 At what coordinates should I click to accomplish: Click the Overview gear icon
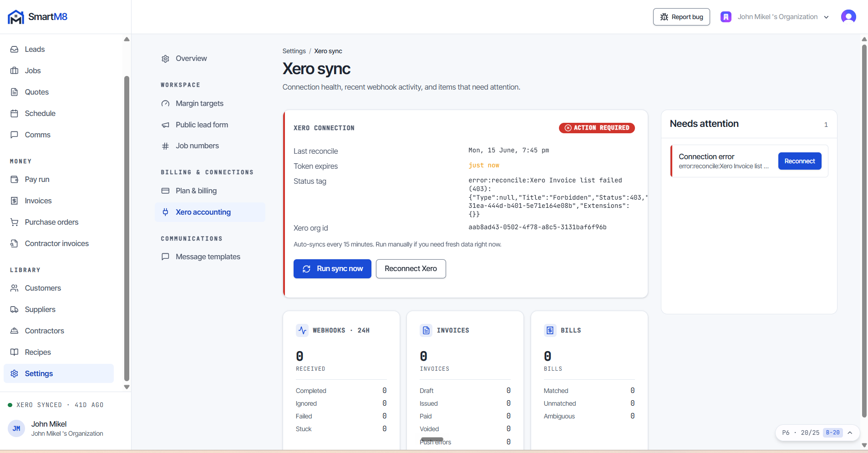click(165, 59)
